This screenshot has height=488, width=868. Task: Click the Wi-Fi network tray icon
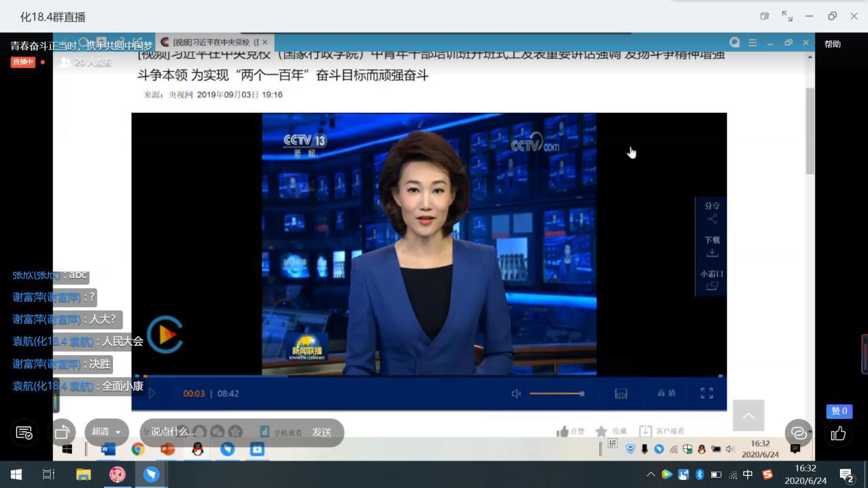(733, 474)
